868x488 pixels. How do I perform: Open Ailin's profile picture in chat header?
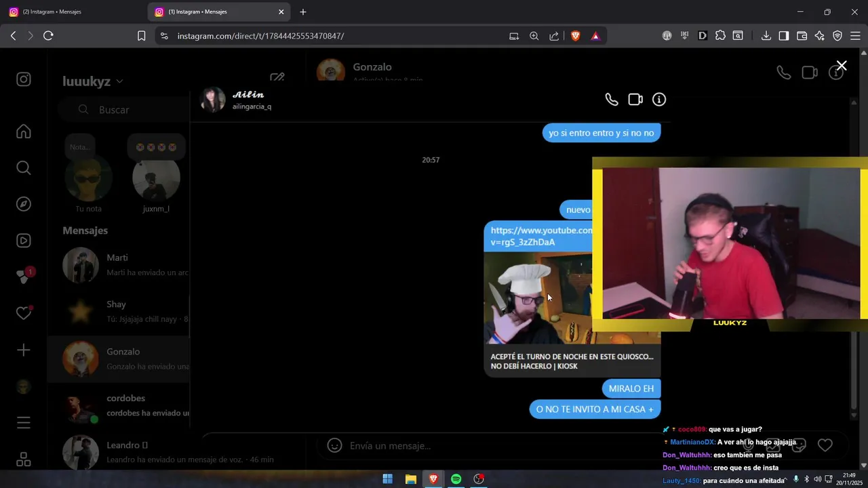point(212,100)
